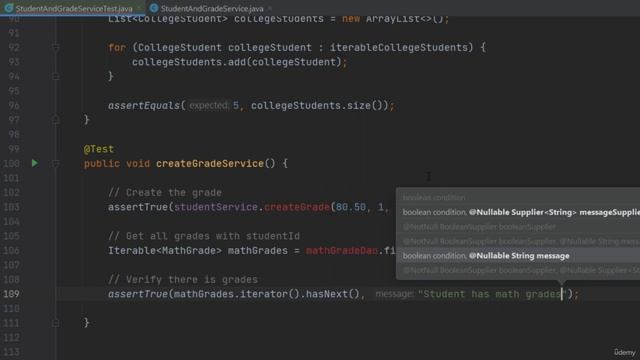Click the value 80.50 argument
640x360 pixels.
pyautogui.click(x=351, y=207)
